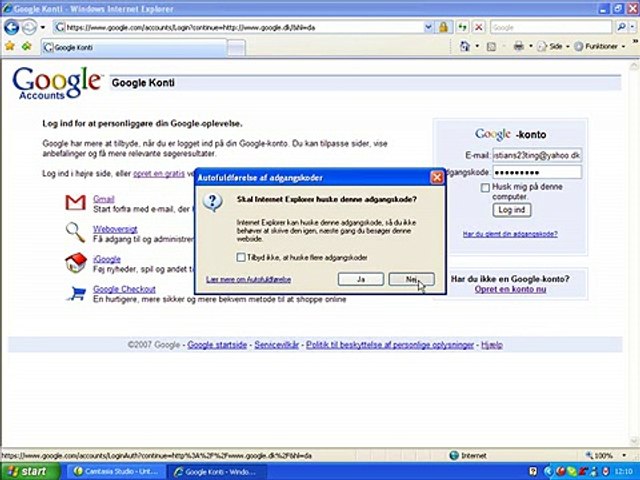
Task: Click the Windows start button
Action: pyautogui.click(x=30, y=471)
